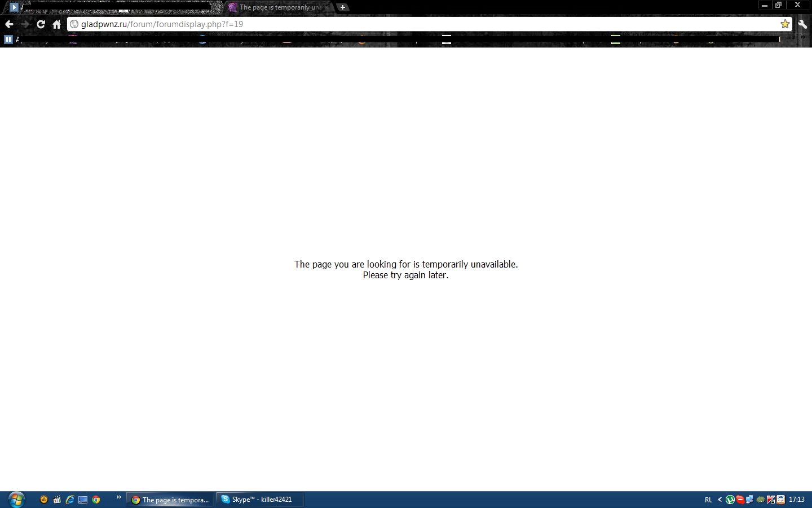This screenshot has height=508, width=812.
Task: Expand the quick-launch overflow chevron
Action: 118,497
